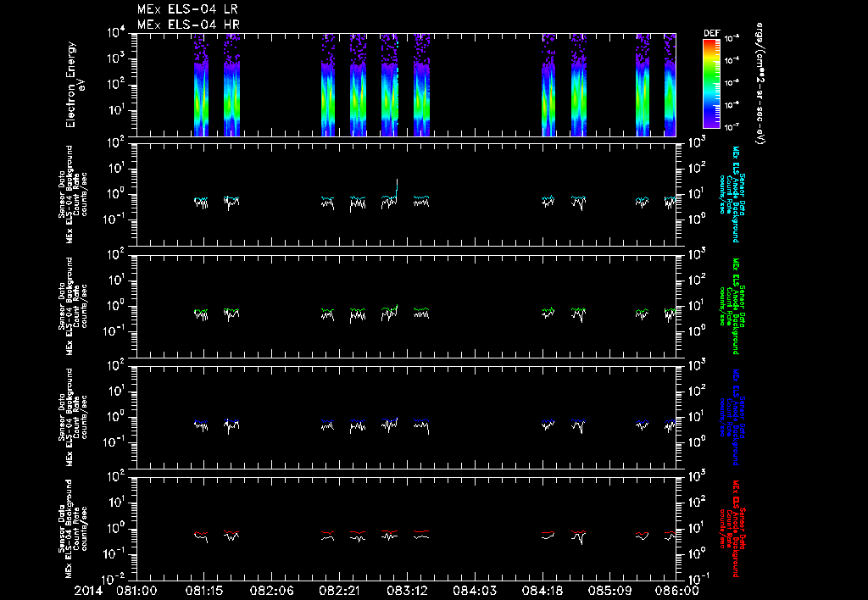Screen dimensions: 868x600
Task: Click the left axis label of the red-trace panel
Action: (x=73, y=529)
